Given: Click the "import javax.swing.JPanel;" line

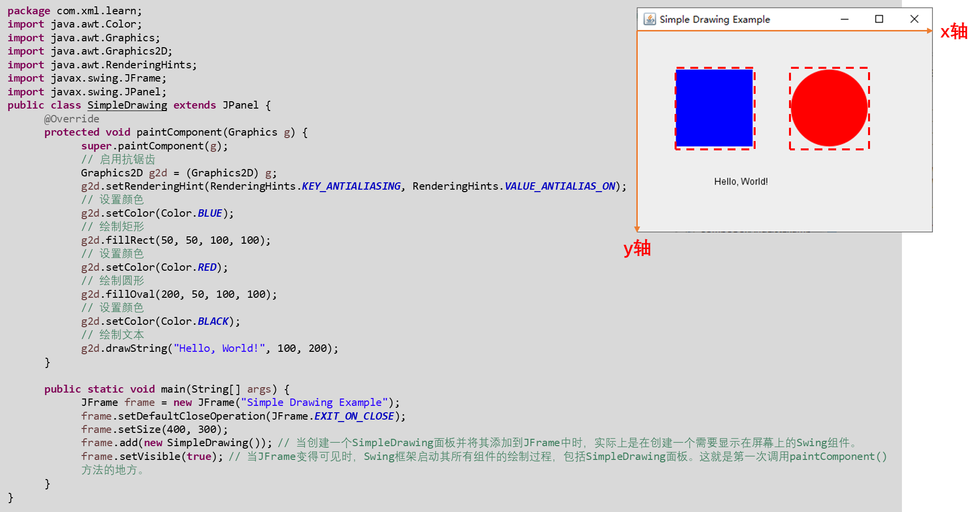Looking at the screenshot, I should (87, 92).
